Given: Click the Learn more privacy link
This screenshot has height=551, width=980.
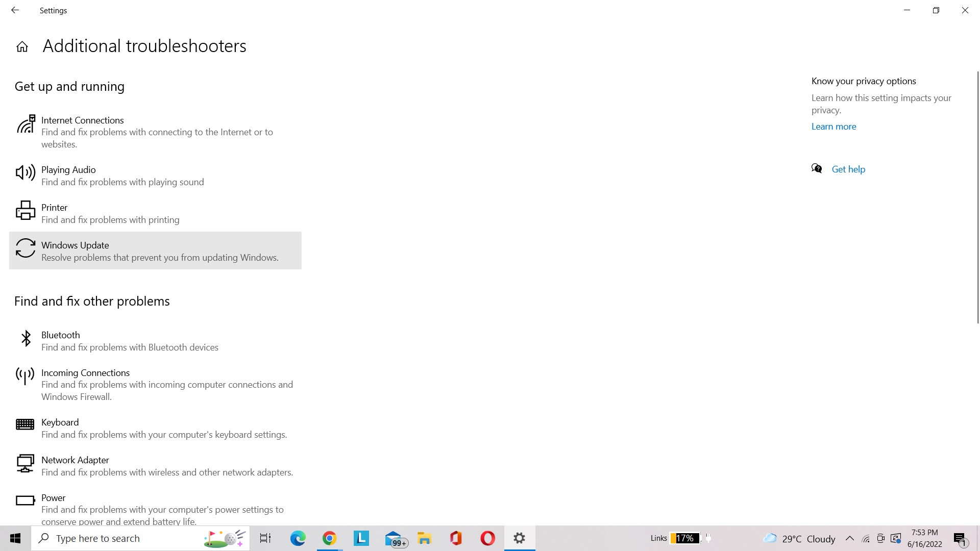Looking at the screenshot, I should [834, 127].
